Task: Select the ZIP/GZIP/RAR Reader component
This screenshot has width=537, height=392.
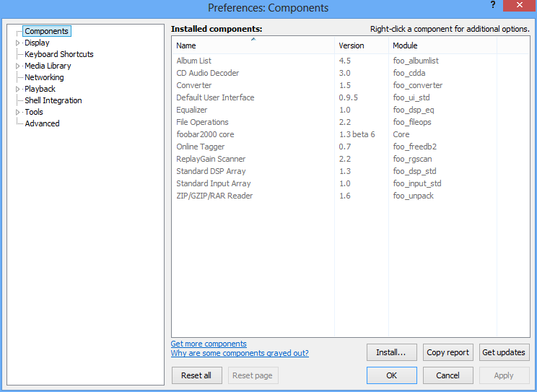Action: coord(351,196)
